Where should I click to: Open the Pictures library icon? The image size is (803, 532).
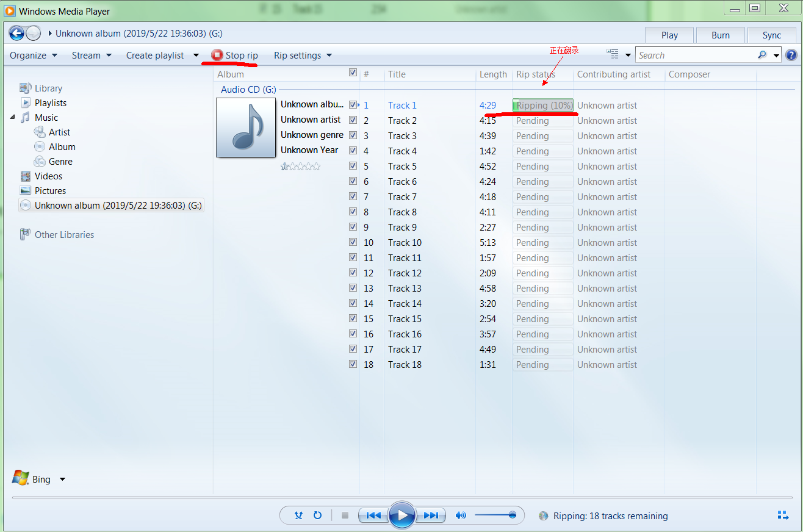pos(25,190)
